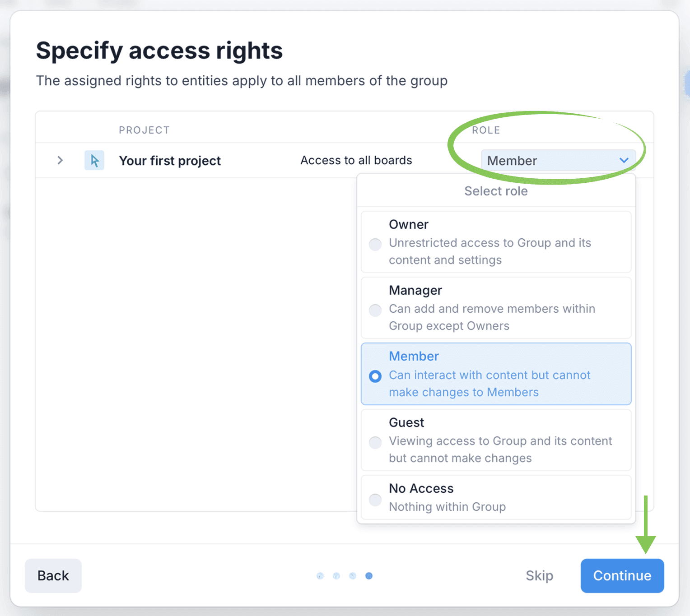This screenshot has width=690, height=616.
Task: Go to first step pagination dot
Action: pos(320,576)
